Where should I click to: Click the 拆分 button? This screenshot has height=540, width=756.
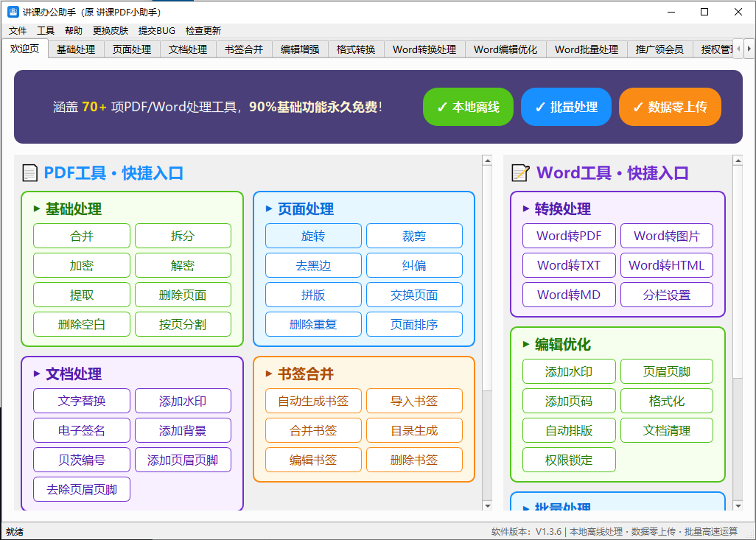183,236
